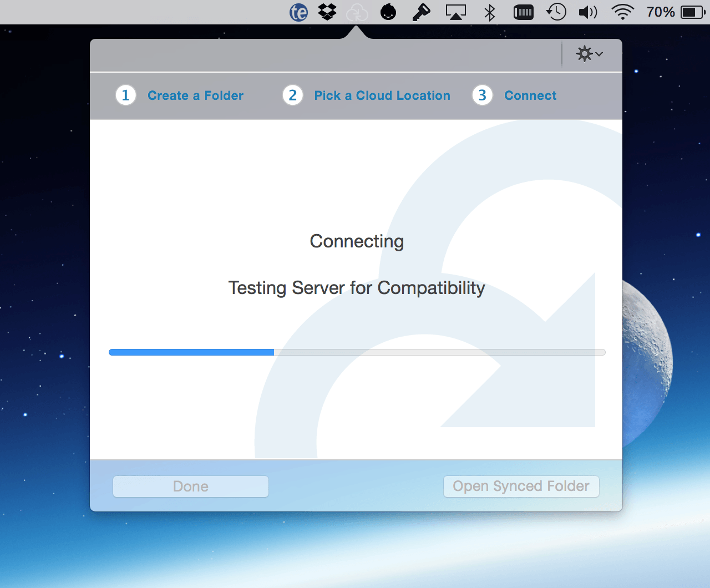Image resolution: width=710 pixels, height=588 pixels.
Task: Click the step 1 number circle
Action: pos(126,95)
